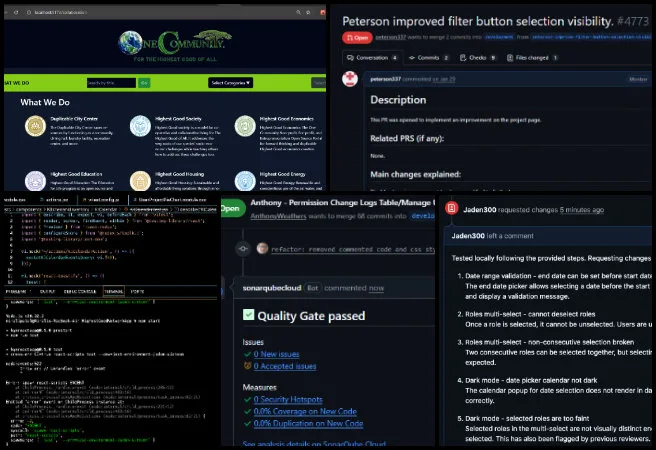Click the One Community logo banner
This screenshot has width=656, height=450.
(x=175, y=46)
